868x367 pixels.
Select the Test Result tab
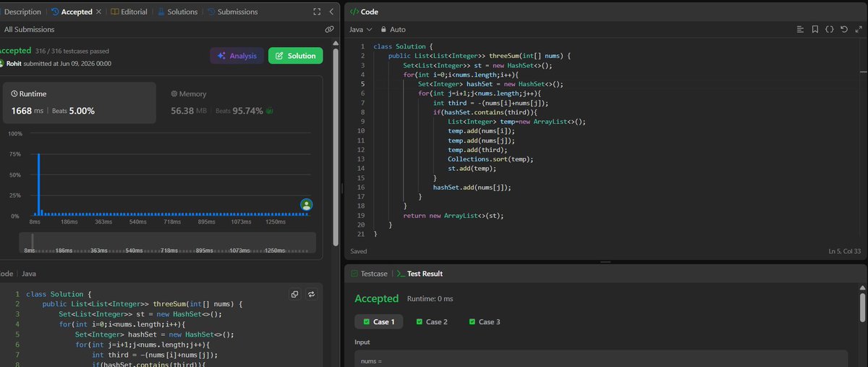coord(420,274)
